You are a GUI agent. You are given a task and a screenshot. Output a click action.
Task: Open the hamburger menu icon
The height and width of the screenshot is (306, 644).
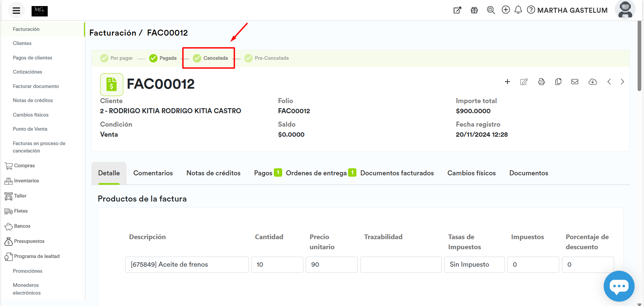point(16,11)
